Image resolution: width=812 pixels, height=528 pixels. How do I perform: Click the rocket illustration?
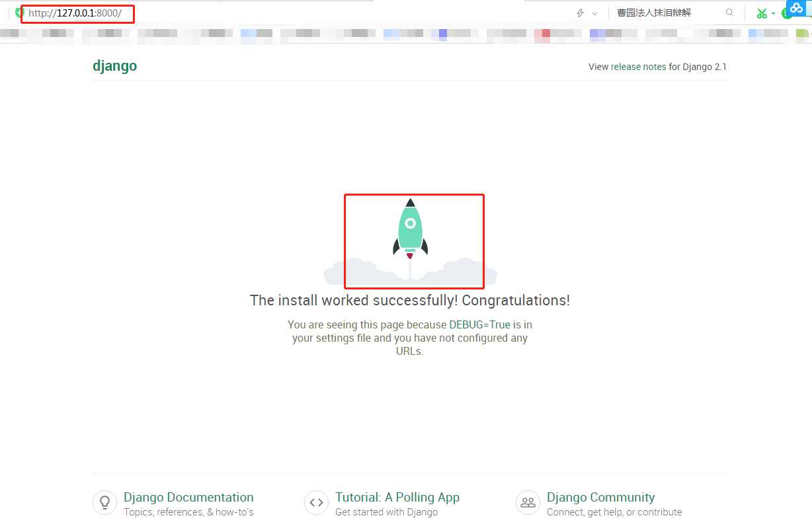tap(411, 241)
